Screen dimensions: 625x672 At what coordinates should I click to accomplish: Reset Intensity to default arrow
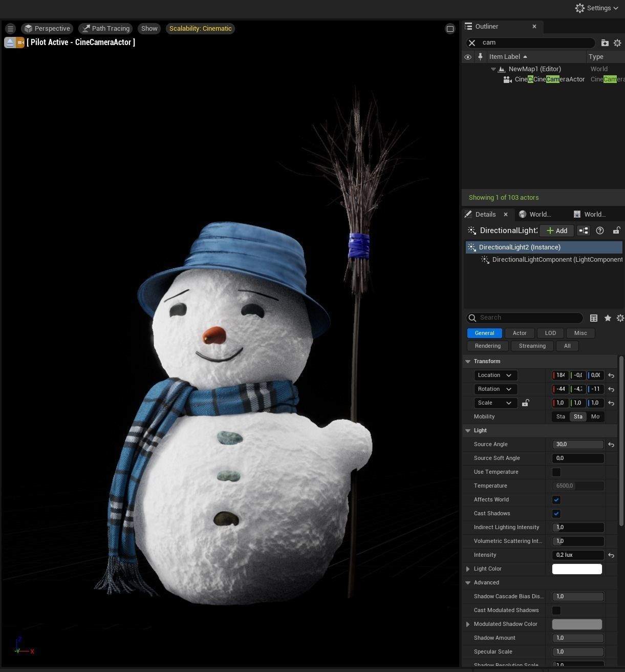[611, 555]
